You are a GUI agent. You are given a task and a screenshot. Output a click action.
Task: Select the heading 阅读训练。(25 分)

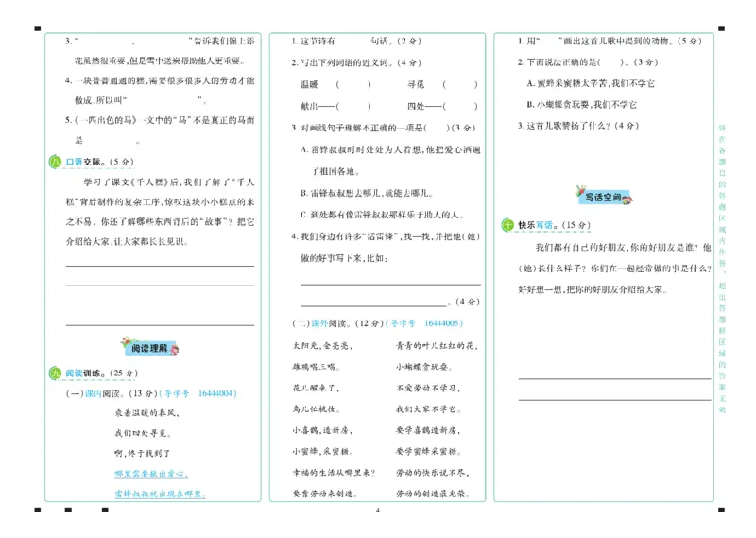[x=101, y=373]
